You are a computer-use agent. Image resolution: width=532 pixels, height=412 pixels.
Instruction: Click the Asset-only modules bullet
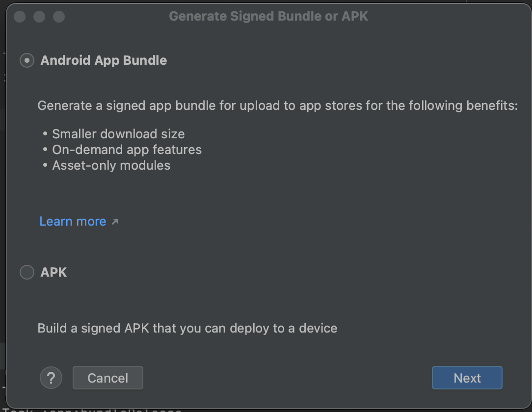(x=111, y=165)
